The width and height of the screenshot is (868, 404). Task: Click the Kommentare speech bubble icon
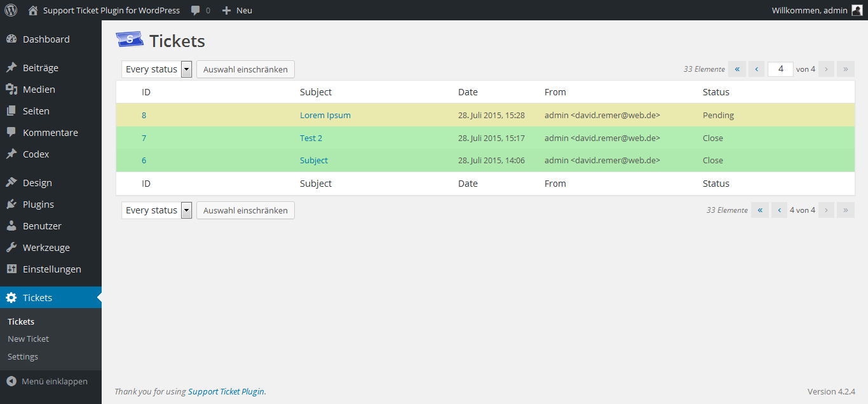(11, 133)
